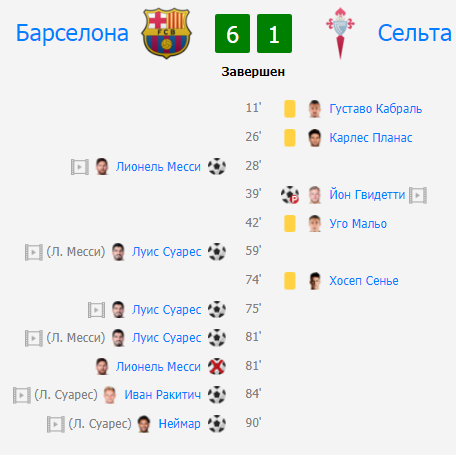Play video of Suárez 75' goal
Screen dimensions: 456x456
pyautogui.click(x=96, y=310)
